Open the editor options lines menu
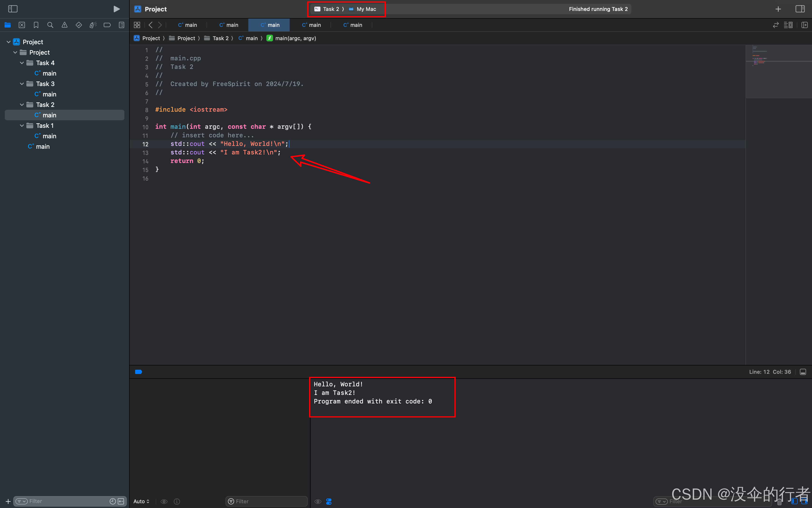Screen dimensions: 812x508 pos(788,25)
